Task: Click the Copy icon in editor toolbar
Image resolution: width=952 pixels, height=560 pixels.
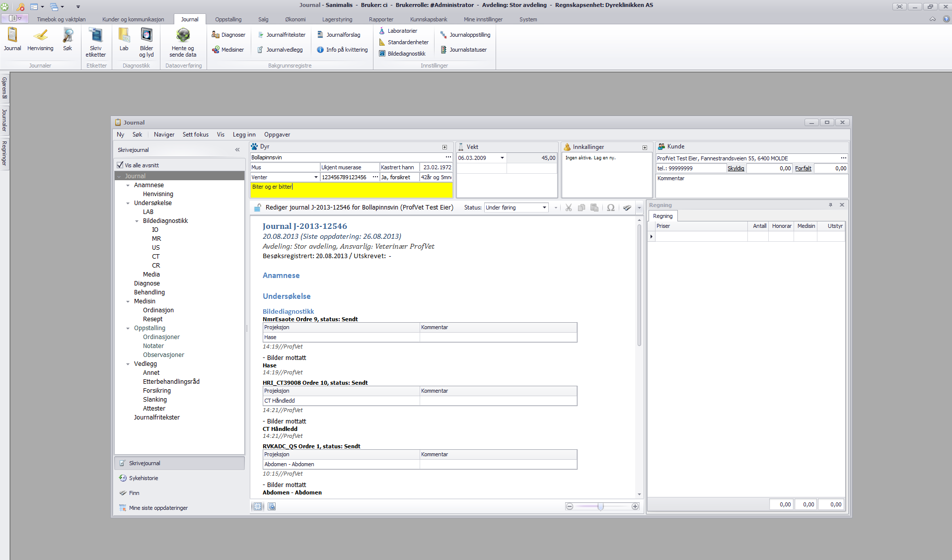Action: tap(582, 208)
